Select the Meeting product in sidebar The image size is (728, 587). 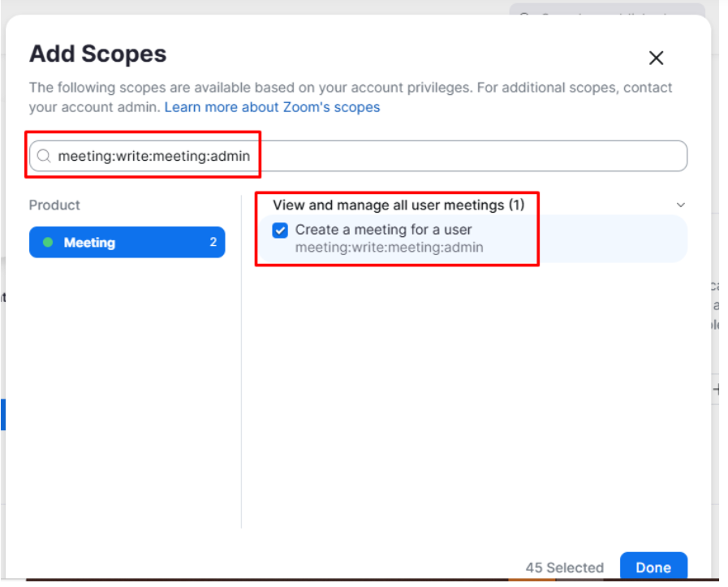coord(127,243)
